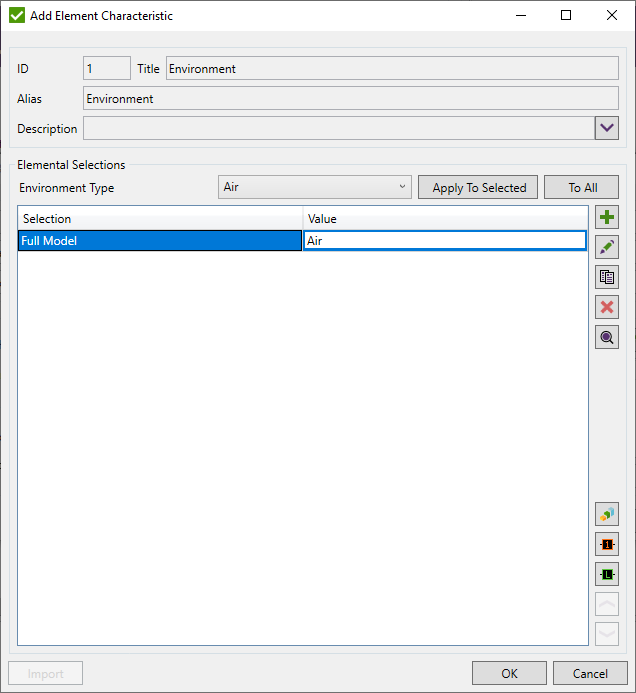Screen dimensions: 636x693
Task: Click the green pencil edit selection icon
Action: click(x=606, y=248)
